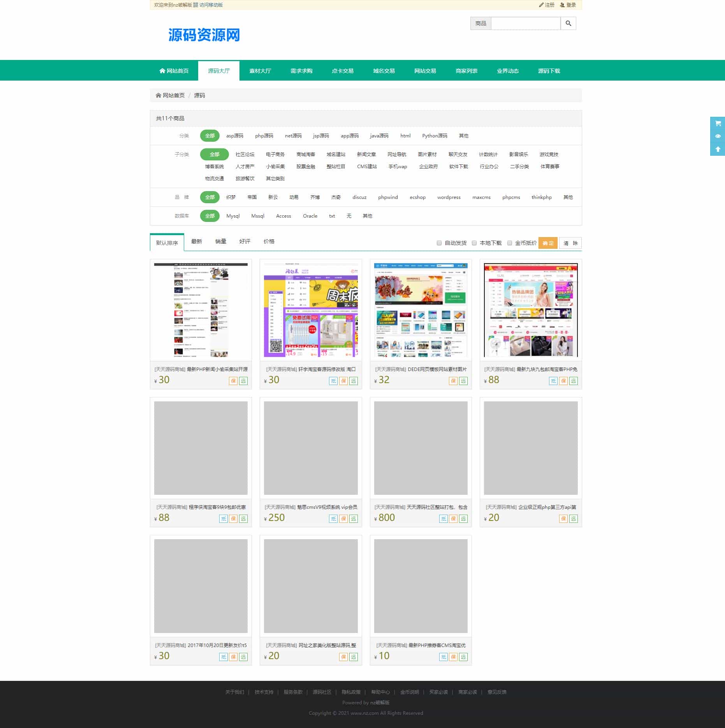Click 远 badge on 网址之家美化版 card
Image resolution: width=725 pixels, height=728 pixels.
pyautogui.click(x=354, y=657)
